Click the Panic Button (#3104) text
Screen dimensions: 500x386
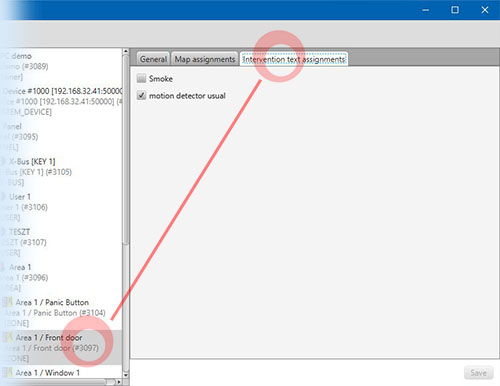56,313
